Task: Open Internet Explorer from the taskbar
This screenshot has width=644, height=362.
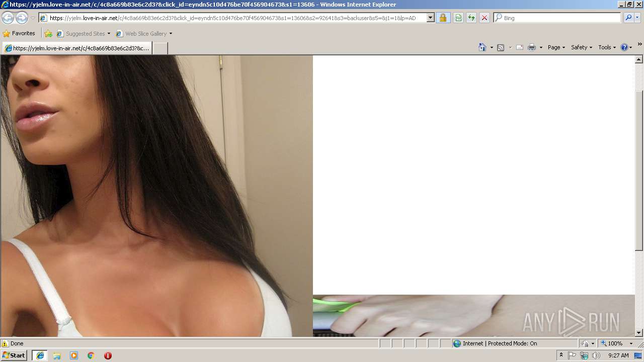Action: pos(40,355)
